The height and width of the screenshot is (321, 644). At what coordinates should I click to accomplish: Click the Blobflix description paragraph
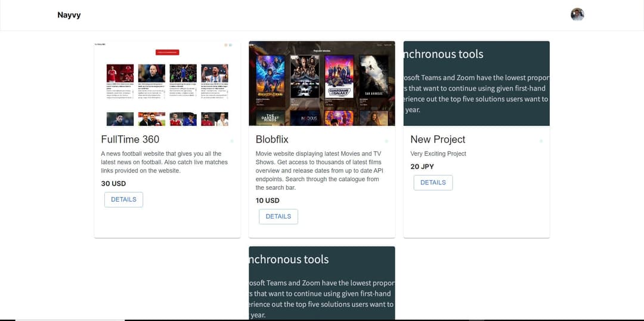319,171
